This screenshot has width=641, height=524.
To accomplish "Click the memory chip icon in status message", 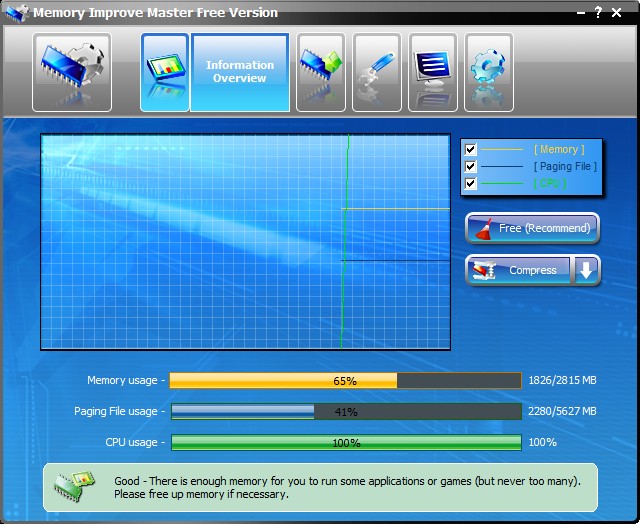I will pyautogui.click(x=74, y=486).
